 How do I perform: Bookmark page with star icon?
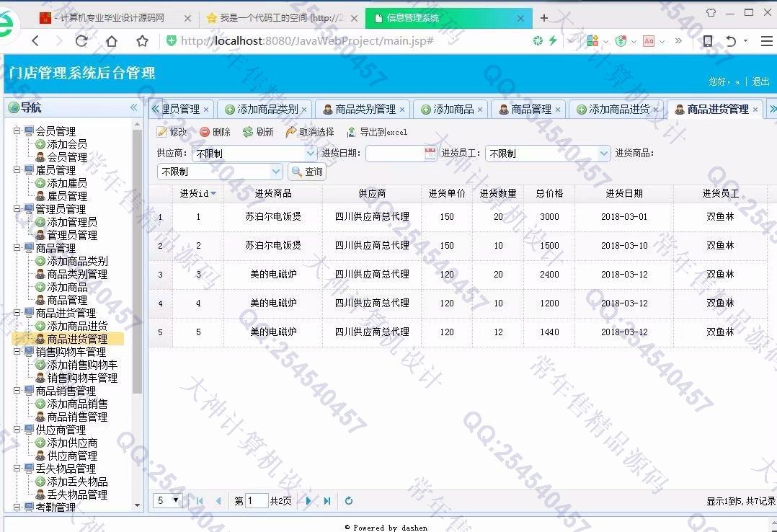click(x=142, y=40)
